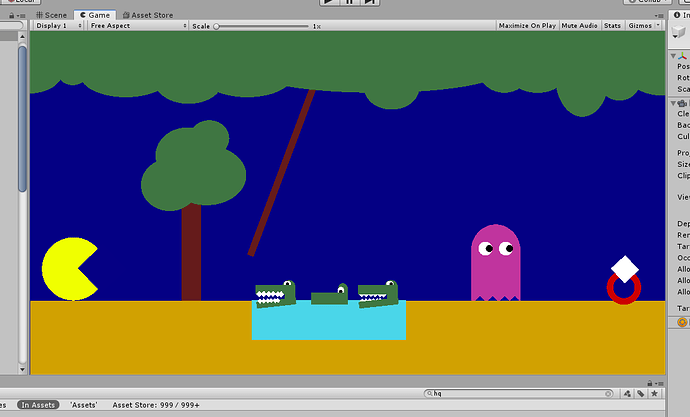Click the lock icon beside the Scene tab
The image size is (690, 417).
[x=11, y=15]
